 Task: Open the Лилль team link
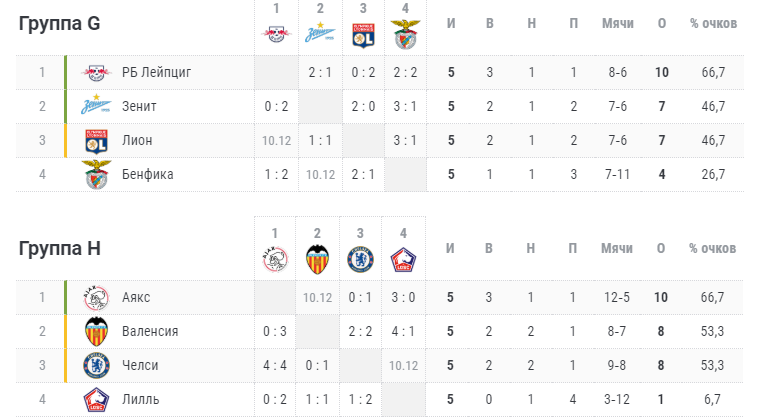click(x=140, y=399)
